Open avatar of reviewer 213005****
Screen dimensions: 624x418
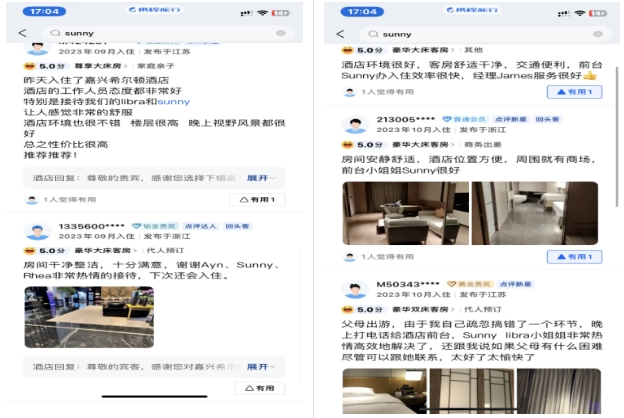coord(355,125)
